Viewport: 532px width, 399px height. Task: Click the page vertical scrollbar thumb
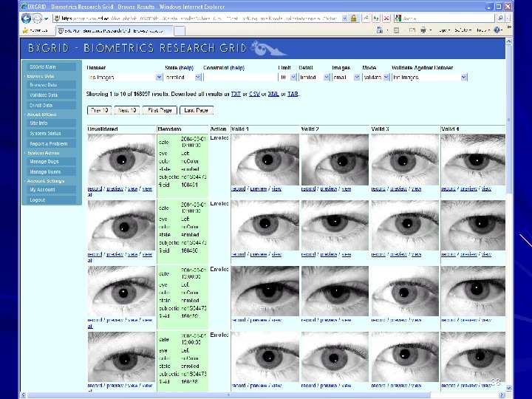(508, 120)
